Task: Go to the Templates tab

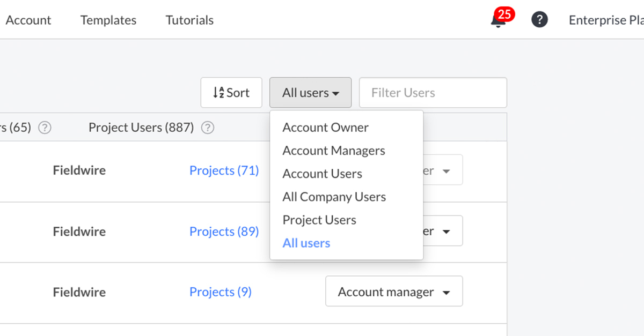Action: [x=108, y=20]
